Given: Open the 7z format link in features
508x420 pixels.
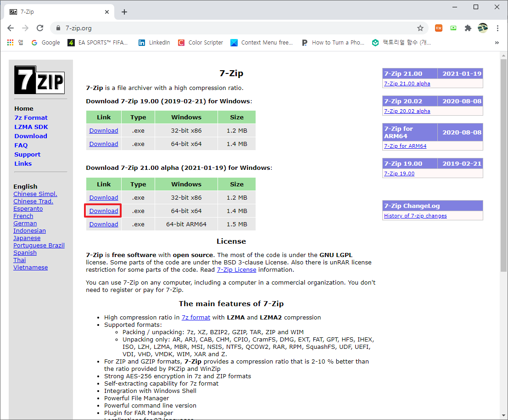Looking at the screenshot, I should (x=196, y=317).
